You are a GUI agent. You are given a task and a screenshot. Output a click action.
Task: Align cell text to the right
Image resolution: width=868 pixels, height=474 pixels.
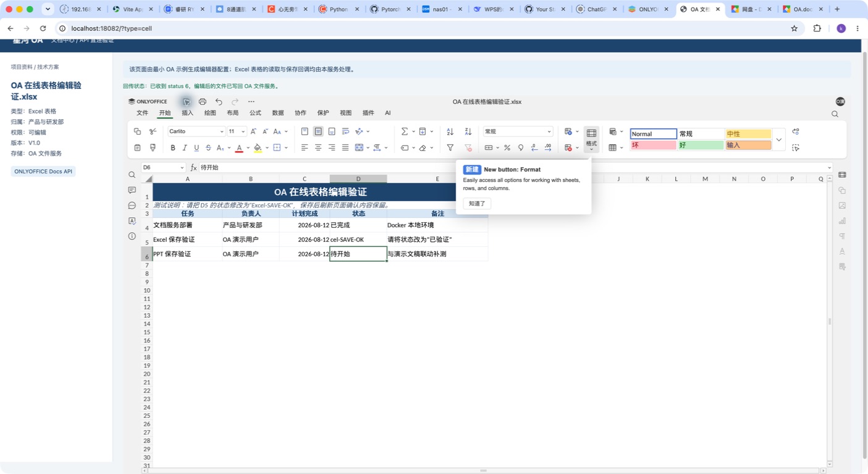coord(332,148)
